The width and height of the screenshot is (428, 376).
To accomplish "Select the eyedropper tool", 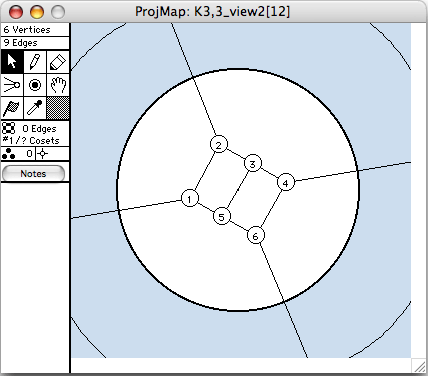I will (35, 108).
